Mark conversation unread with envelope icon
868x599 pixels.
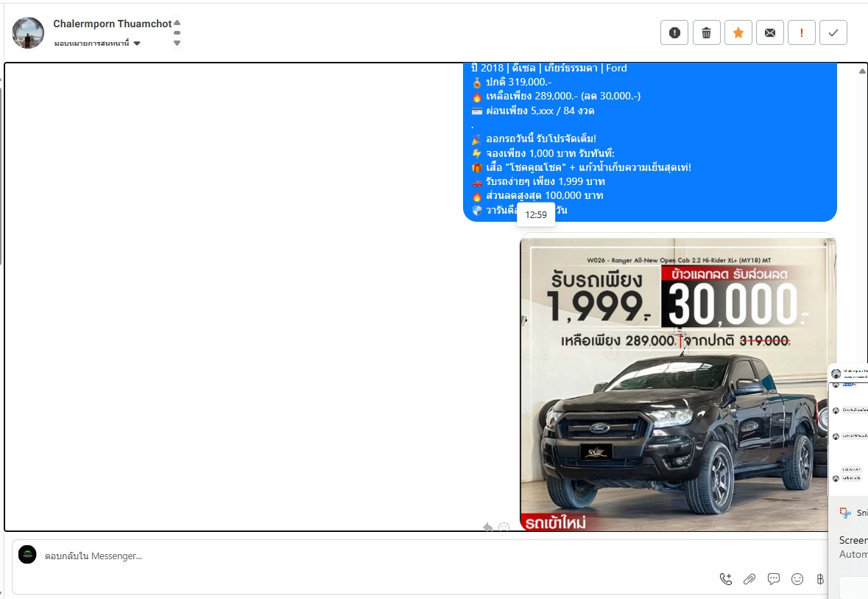(770, 32)
